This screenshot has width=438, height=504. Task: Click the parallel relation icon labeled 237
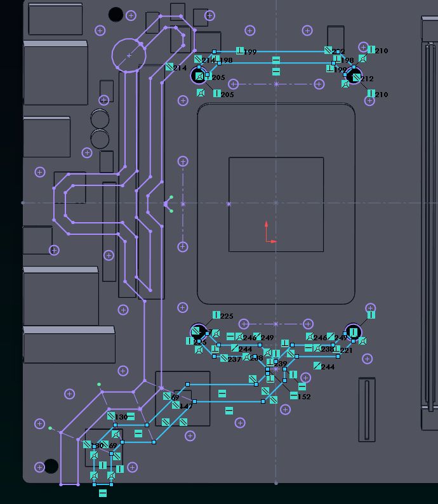224,358
